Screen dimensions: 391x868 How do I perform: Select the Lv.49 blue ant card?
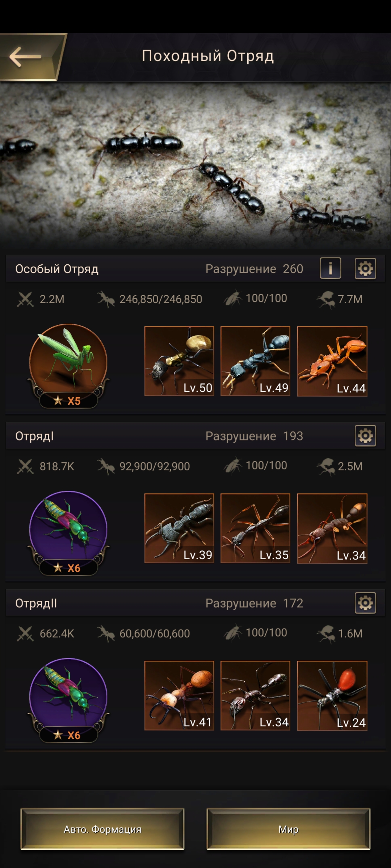pyautogui.click(x=255, y=361)
